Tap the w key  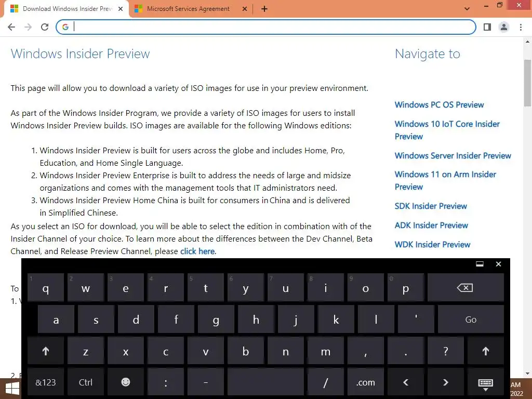click(86, 288)
